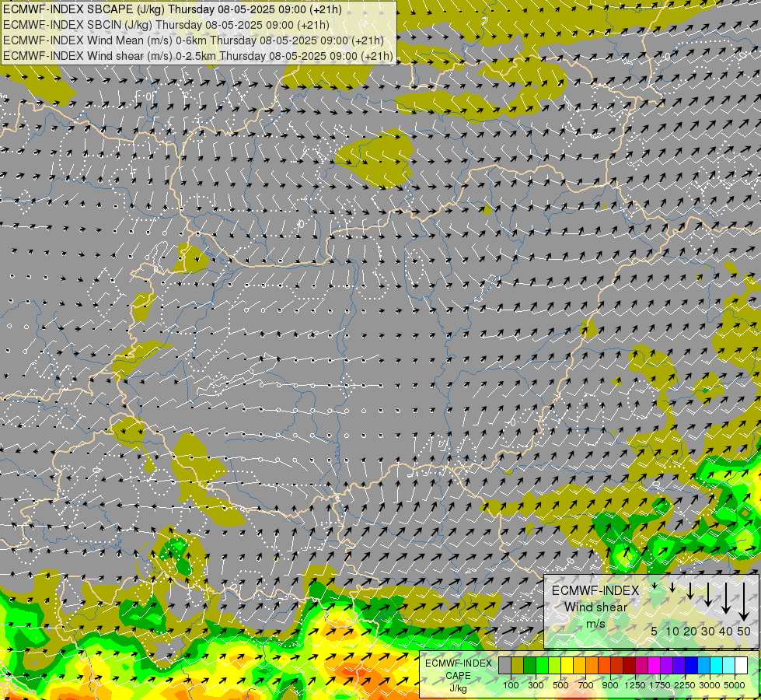Click the 3000 label on the CAPE scale
Screen dimensions: 761x700
tap(710, 685)
